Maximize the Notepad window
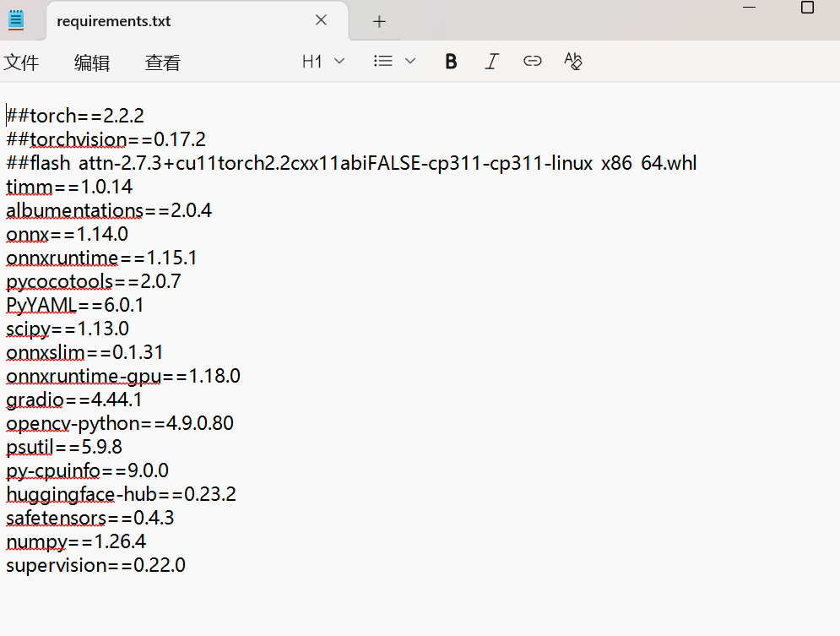This screenshot has width=840, height=636. (x=807, y=7)
